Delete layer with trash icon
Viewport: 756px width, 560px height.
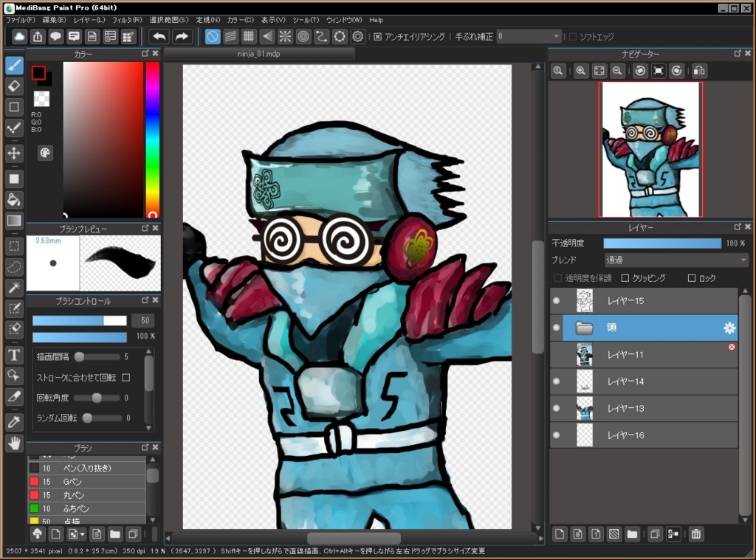tap(696, 534)
